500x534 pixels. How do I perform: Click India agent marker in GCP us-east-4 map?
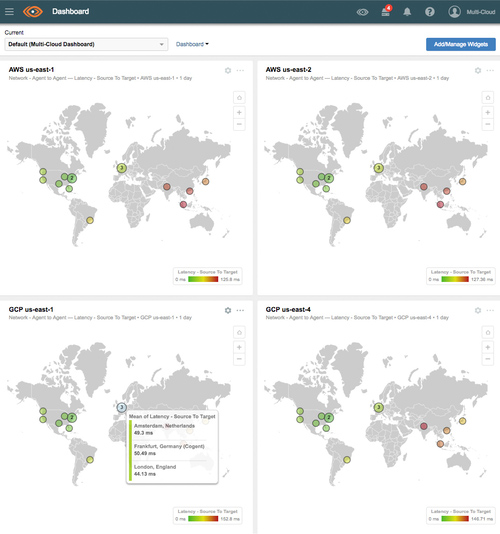point(424,426)
